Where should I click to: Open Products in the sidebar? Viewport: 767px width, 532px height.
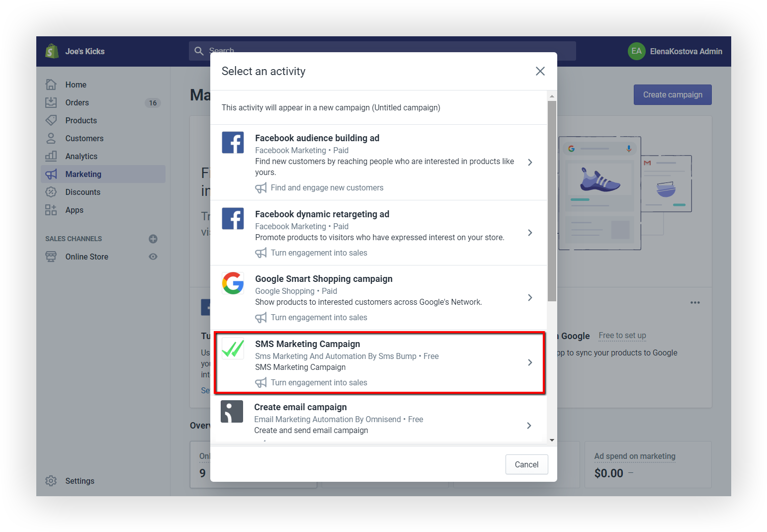(x=81, y=120)
